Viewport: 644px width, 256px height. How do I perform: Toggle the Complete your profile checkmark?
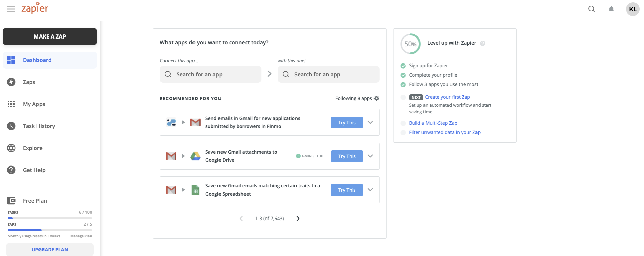[x=403, y=75]
